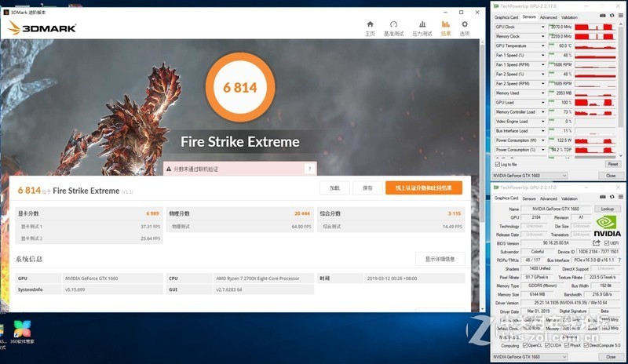Click the question mark on the validation warning

click(309, 169)
